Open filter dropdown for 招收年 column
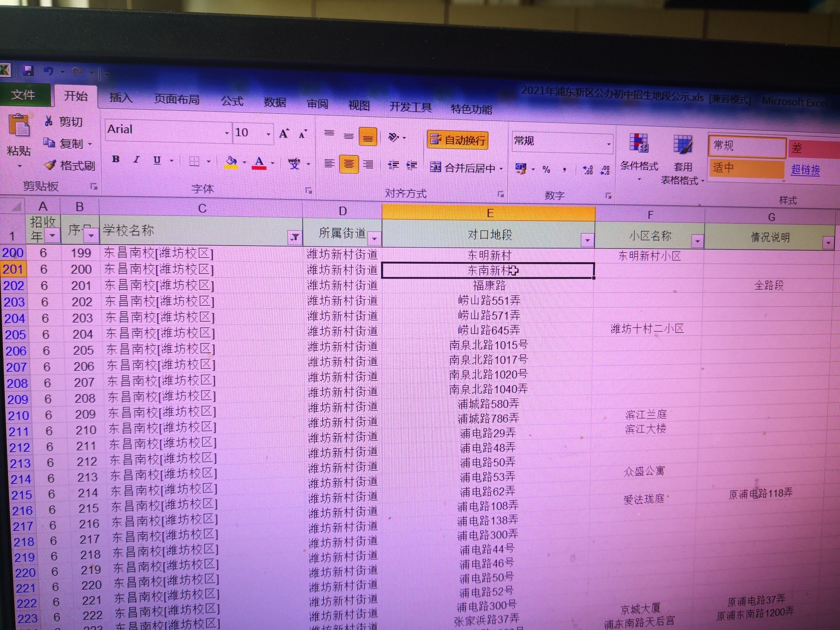The width and height of the screenshot is (840, 630). click(x=52, y=235)
